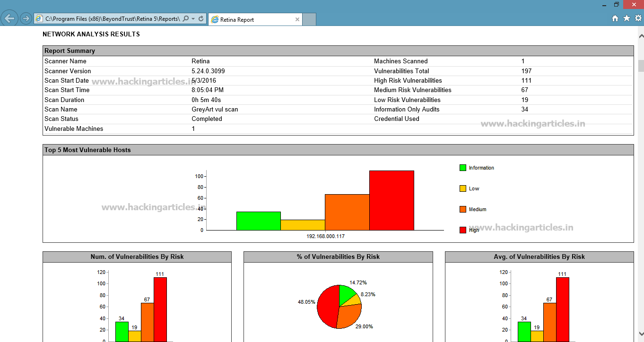Click scan start date 5/3/2016

(x=204, y=80)
